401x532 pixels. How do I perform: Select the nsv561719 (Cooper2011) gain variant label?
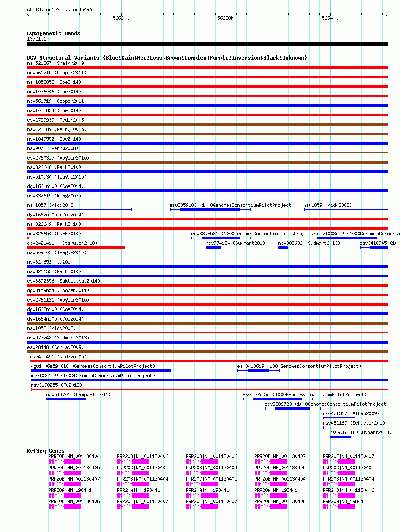pyautogui.click(x=57, y=101)
